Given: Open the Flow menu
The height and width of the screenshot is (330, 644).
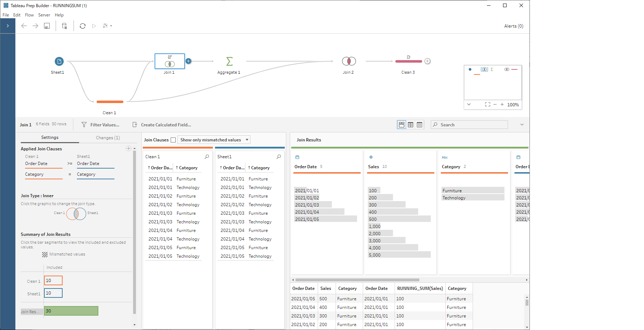Looking at the screenshot, I should (29, 15).
